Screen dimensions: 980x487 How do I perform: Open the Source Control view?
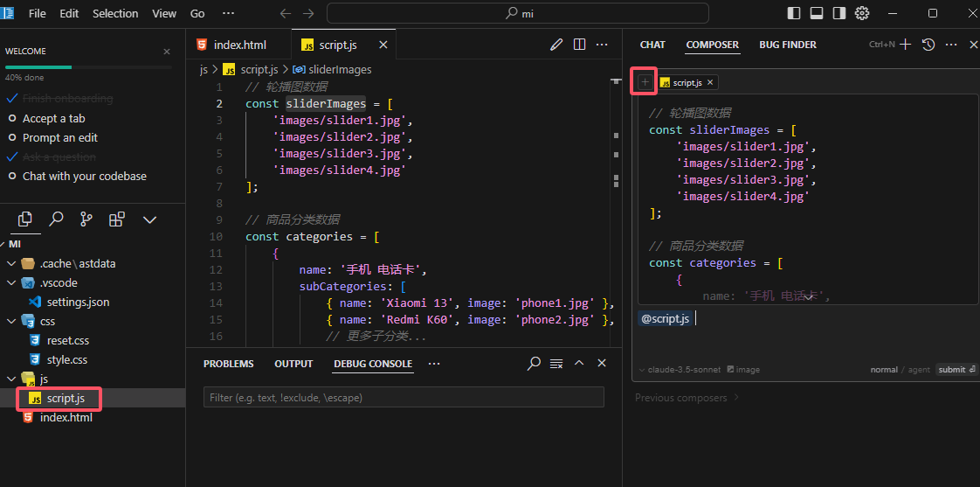[86, 219]
